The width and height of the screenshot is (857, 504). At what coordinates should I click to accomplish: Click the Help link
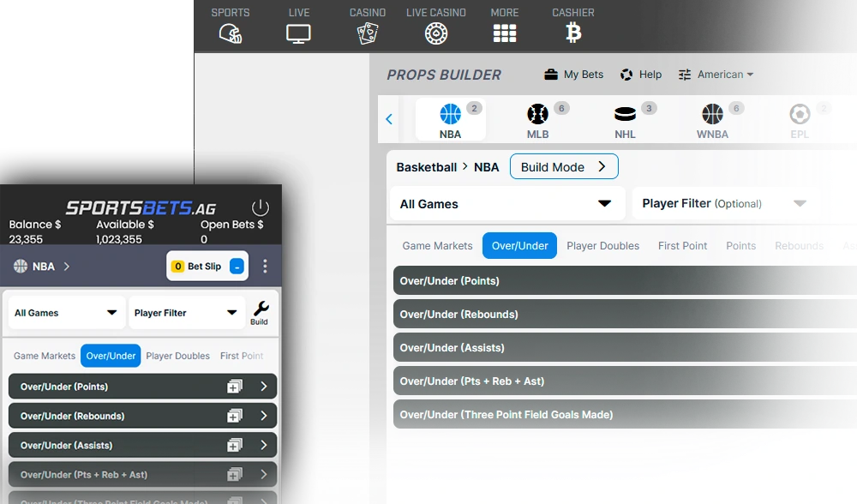click(650, 75)
